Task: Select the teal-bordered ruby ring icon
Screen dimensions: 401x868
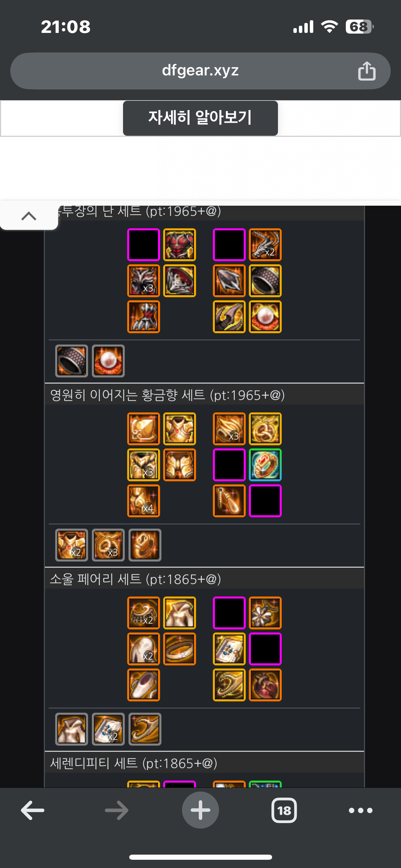Action: (x=265, y=465)
